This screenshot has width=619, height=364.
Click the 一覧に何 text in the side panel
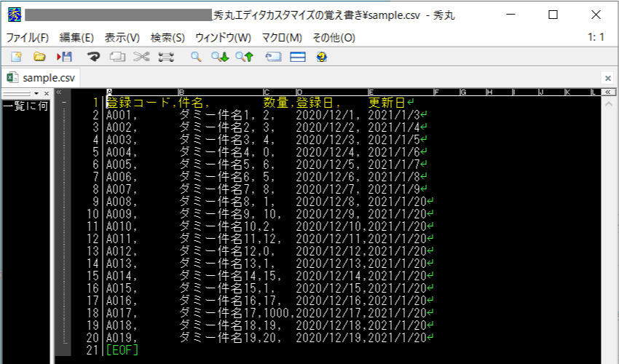click(25, 106)
